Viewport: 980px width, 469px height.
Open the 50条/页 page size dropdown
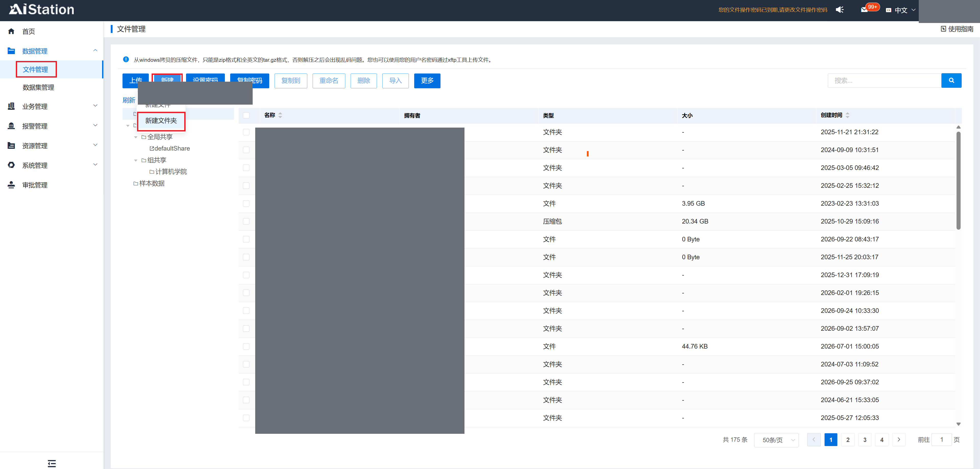click(776, 440)
